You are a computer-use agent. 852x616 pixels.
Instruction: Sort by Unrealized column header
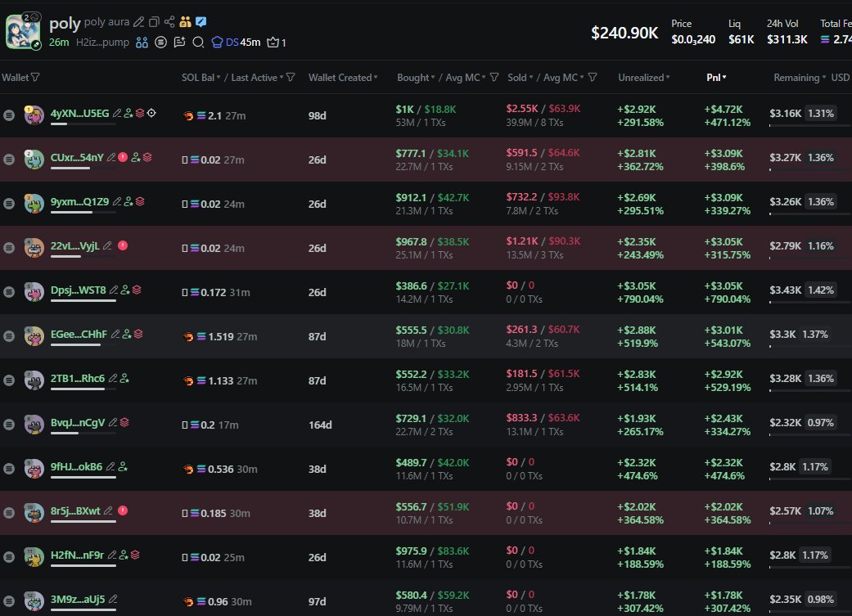coord(643,78)
